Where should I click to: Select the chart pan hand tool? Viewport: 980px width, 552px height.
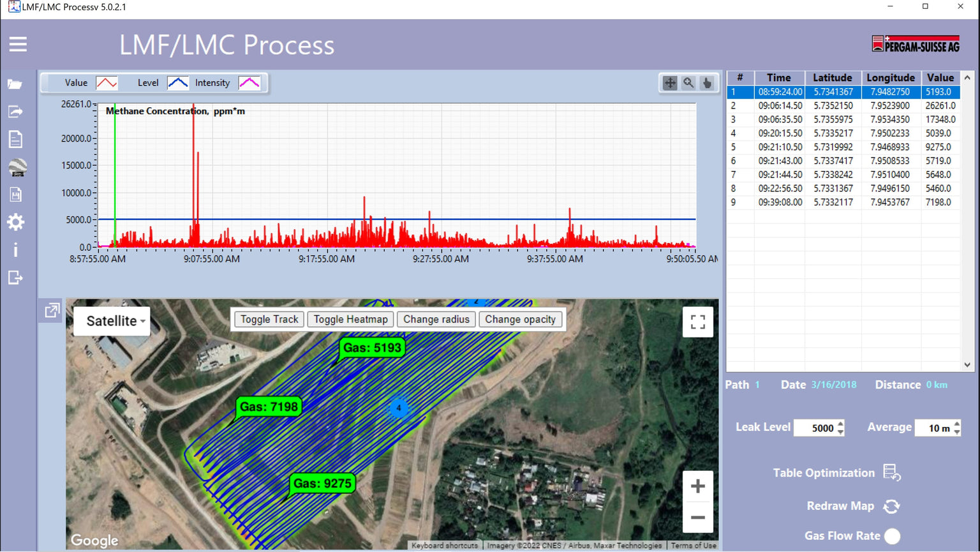(707, 83)
